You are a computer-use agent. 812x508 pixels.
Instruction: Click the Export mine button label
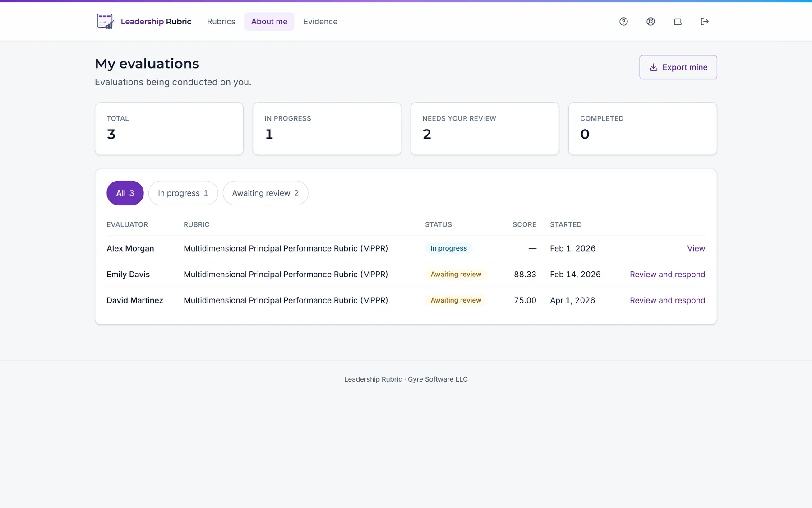tap(685, 67)
